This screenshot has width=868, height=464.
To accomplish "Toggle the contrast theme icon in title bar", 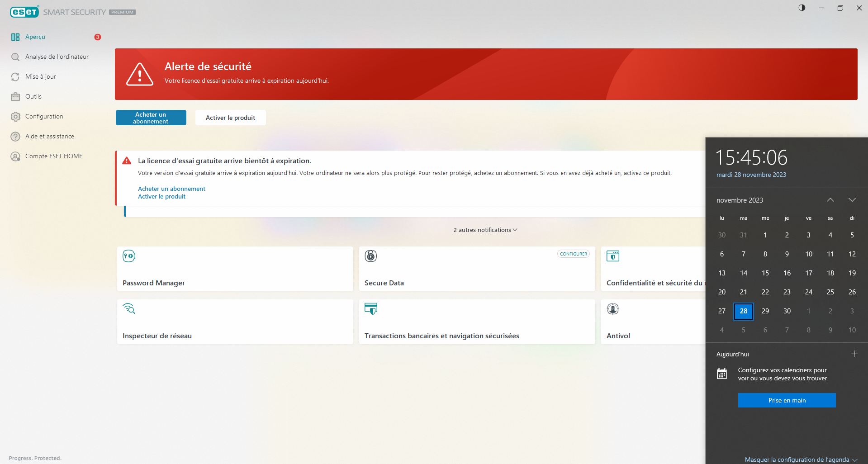I will [802, 8].
